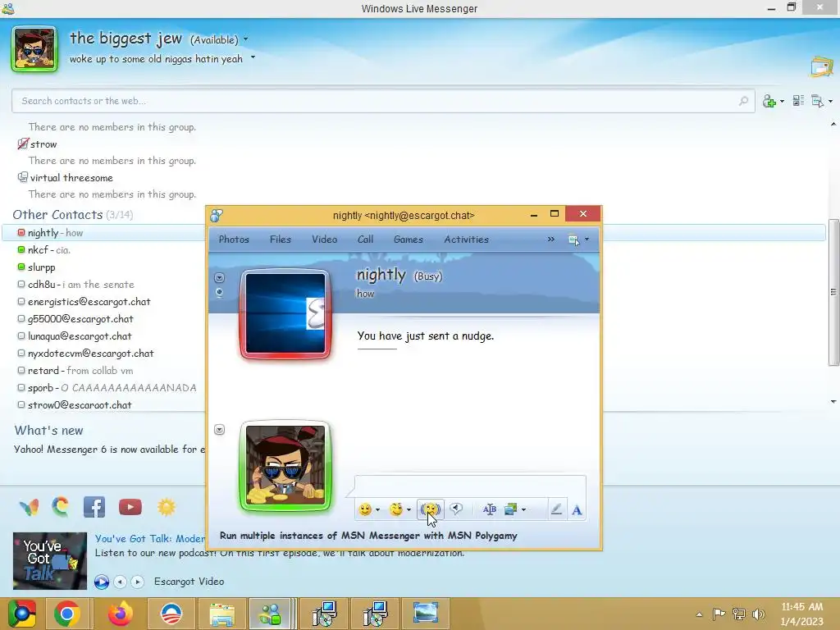Change the contact list layout icon
This screenshot has width=840, height=630.
[x=798, y=101]
